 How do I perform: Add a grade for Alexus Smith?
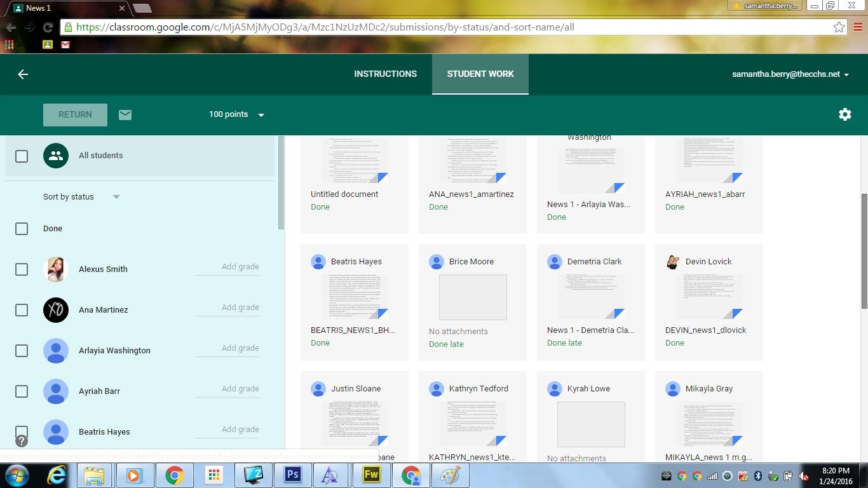click(x=227, y=267)
